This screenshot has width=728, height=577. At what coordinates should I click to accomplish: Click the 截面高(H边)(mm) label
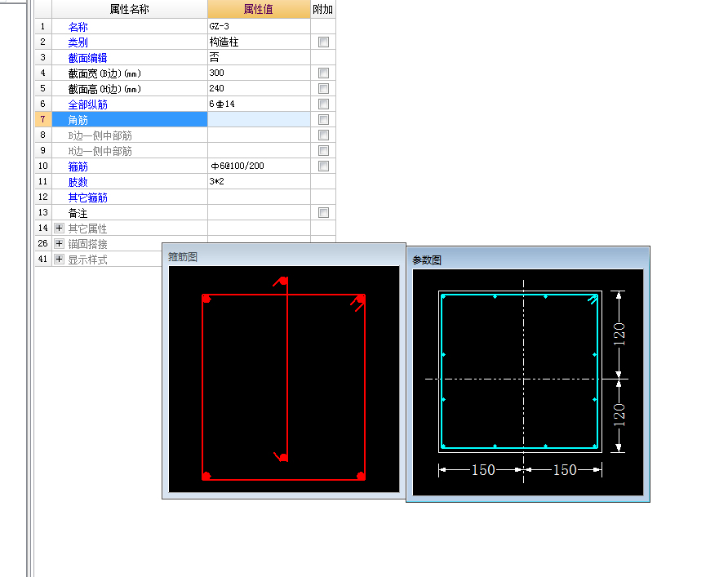pos(104,89)
